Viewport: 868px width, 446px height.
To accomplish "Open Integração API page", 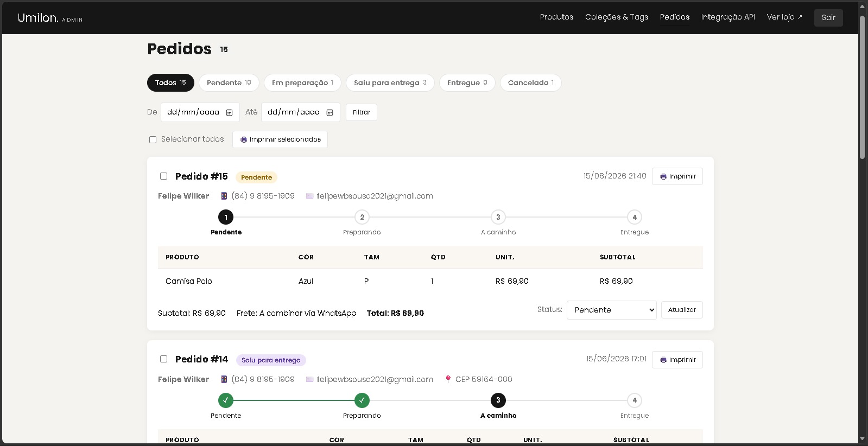I will coord(728,17).
